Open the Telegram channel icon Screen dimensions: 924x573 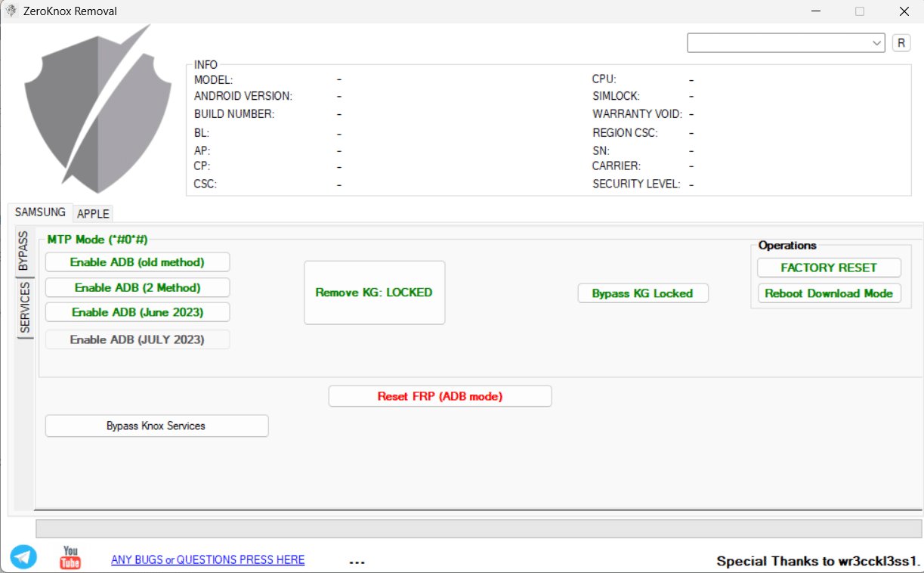click(23, 556)
